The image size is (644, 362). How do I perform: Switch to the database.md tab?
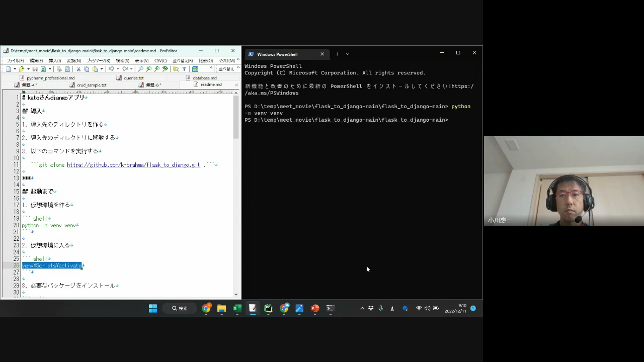tap(204, 78)
